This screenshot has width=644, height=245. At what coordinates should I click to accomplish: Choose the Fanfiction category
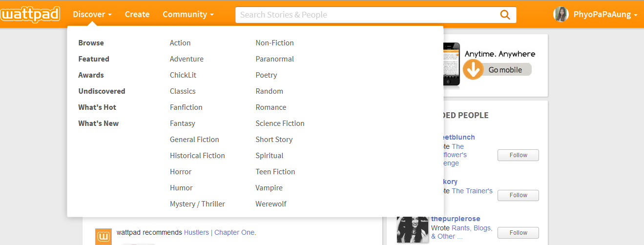186,107
